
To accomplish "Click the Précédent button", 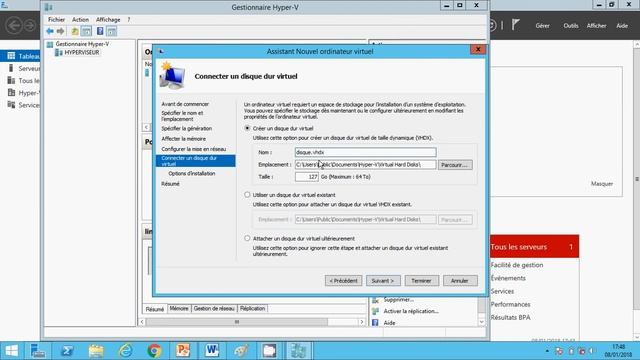I will [343, 281].
